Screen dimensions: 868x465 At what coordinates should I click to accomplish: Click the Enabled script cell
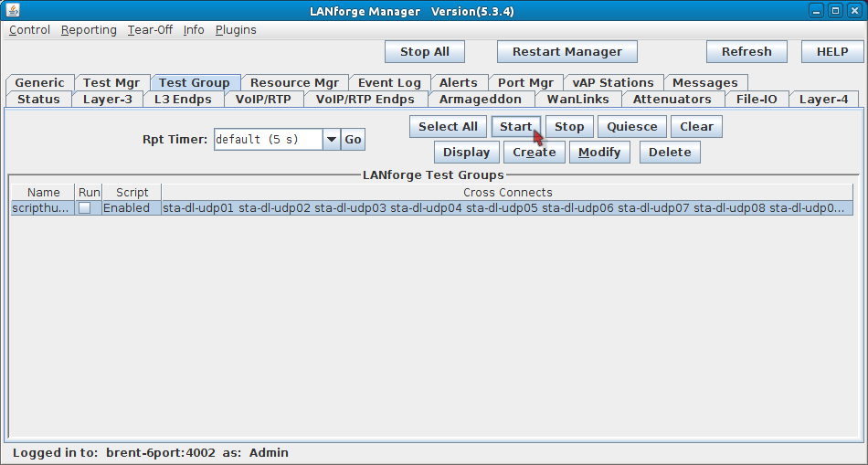pos(132,208)
